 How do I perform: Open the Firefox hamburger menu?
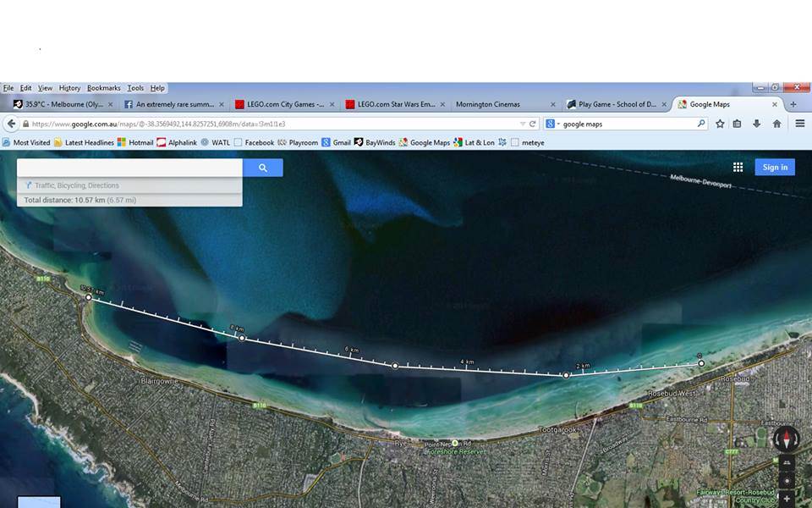click(x=799, y=124)
